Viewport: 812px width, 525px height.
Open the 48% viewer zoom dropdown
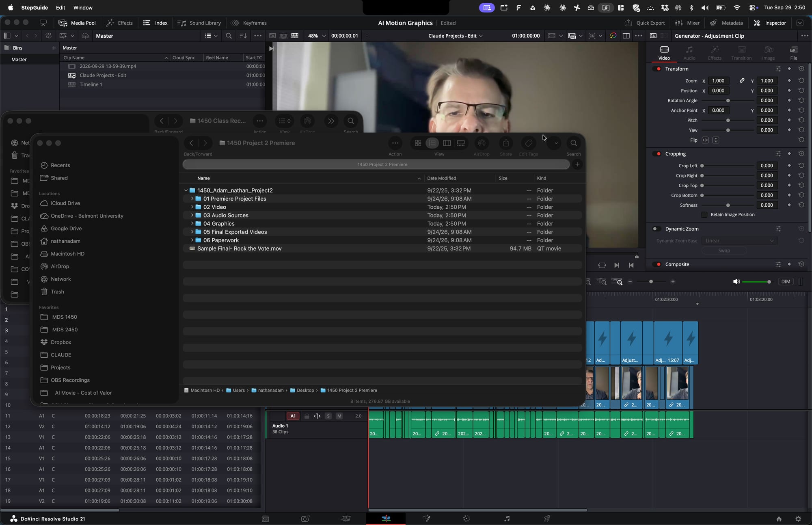pos(317,36)
